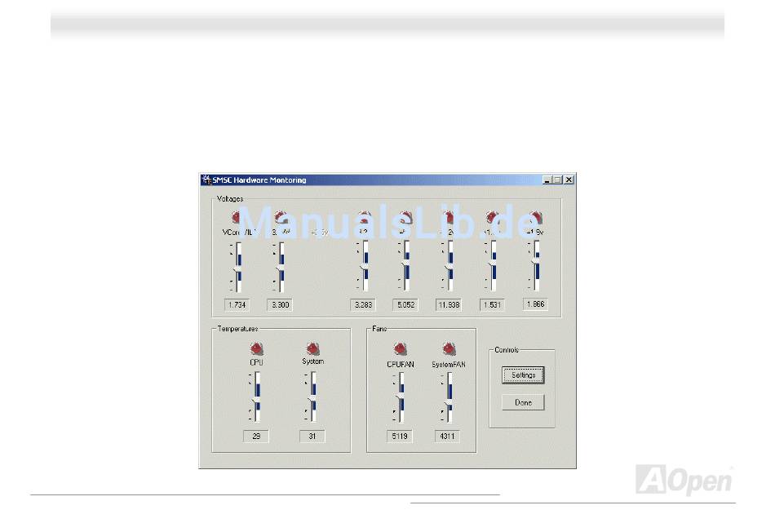Image resolution: width=775 pixels, height=532 pixels.
Task: Click the VCore reading field showing 1.734
Action: click(x=237, y=304)
